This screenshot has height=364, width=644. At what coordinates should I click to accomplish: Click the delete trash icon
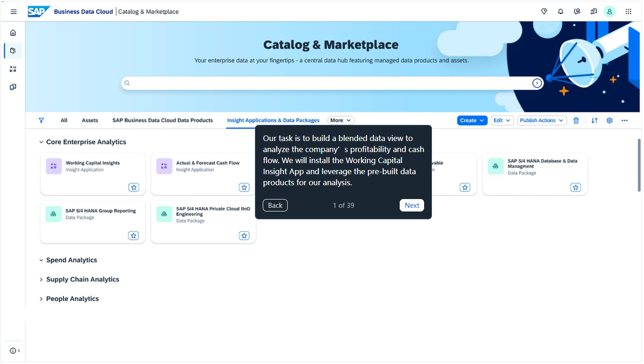pyautogui.click(x=576, y=120)
